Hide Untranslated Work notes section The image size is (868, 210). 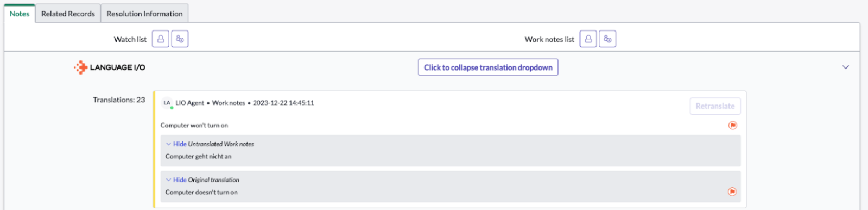[210, 144]
